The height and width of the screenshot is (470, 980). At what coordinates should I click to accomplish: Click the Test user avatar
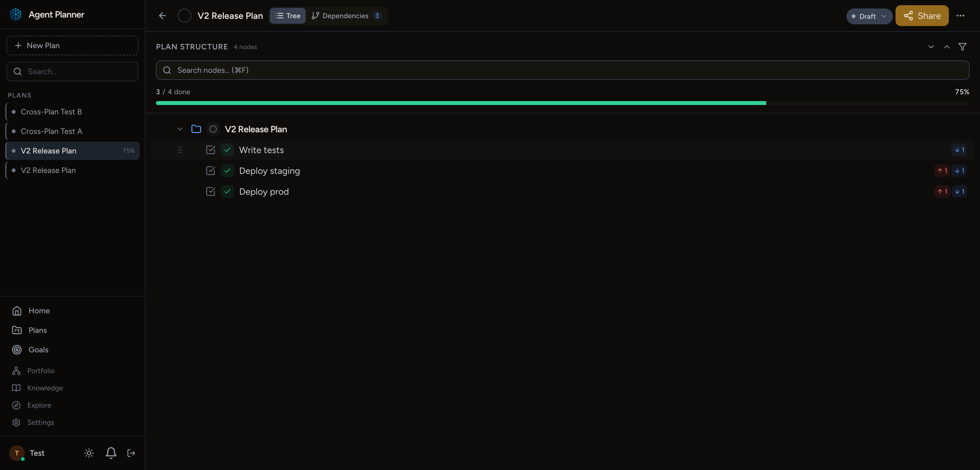pyautogui.click(x=17, y=453)
